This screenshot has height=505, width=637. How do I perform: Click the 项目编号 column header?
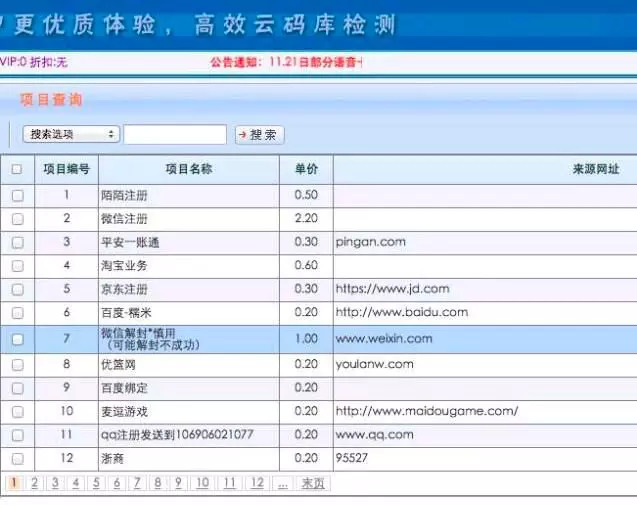(x=66, y=169)
